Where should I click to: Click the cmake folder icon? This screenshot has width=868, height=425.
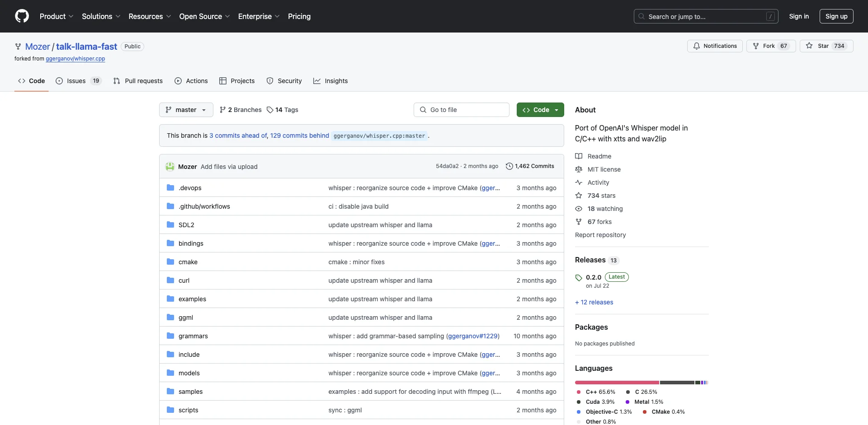pyautogui.click(x=170, y=262)
